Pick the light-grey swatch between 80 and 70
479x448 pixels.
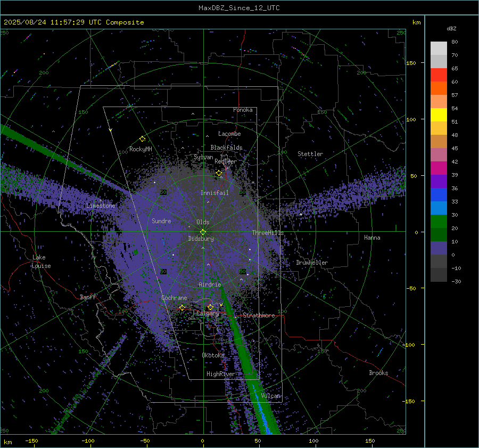pyautogui.click(x=439, y=48)
